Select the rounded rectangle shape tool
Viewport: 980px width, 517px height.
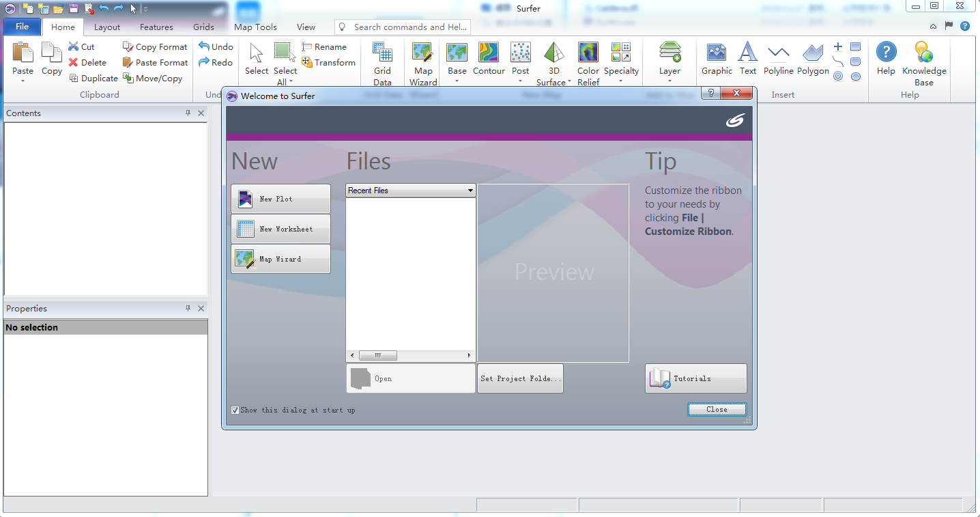[855, 61]
